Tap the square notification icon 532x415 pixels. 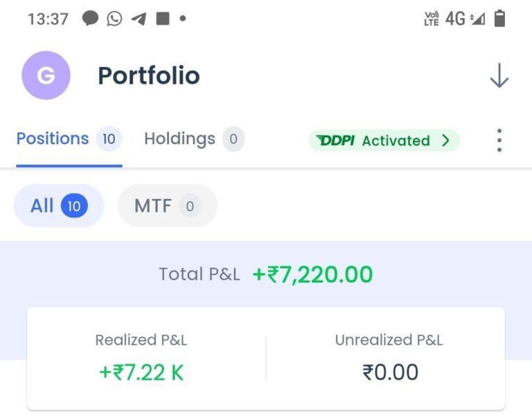tap(163, 19)
